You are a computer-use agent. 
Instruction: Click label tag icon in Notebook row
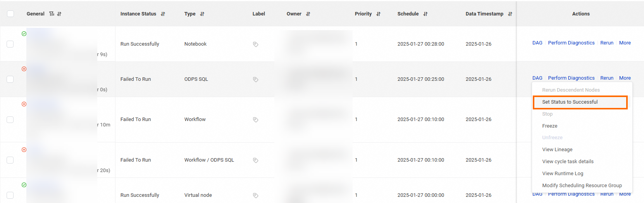click(x=255, y=44)
